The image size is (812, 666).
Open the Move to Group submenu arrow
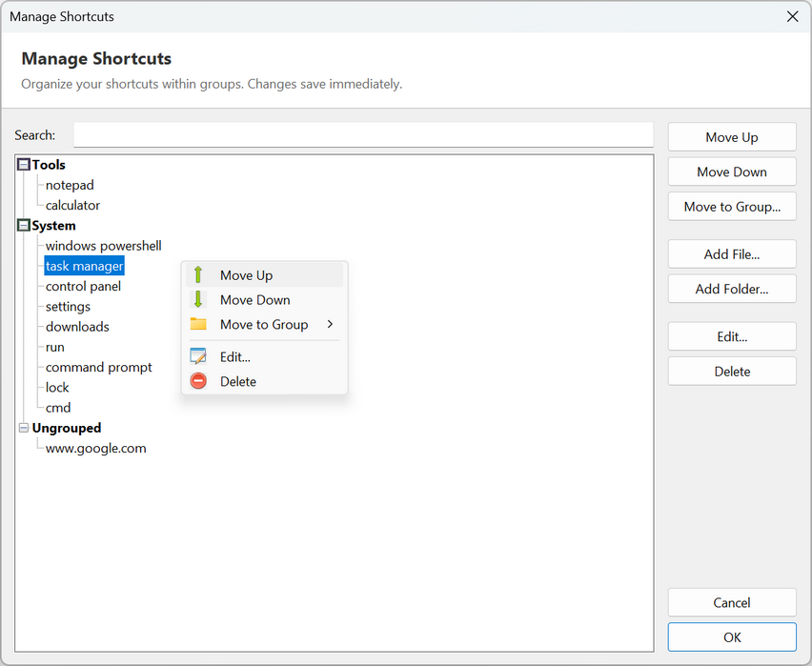pos(330,324)
